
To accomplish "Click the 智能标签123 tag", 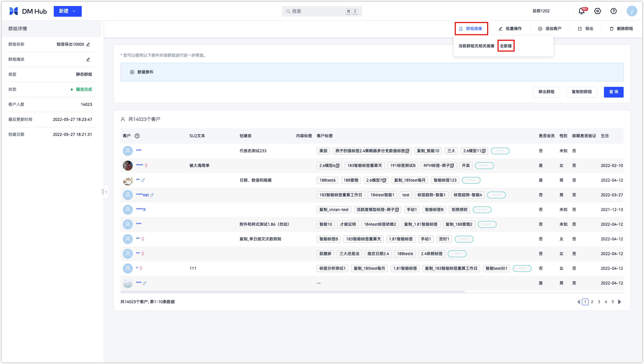I will point(445,180).
